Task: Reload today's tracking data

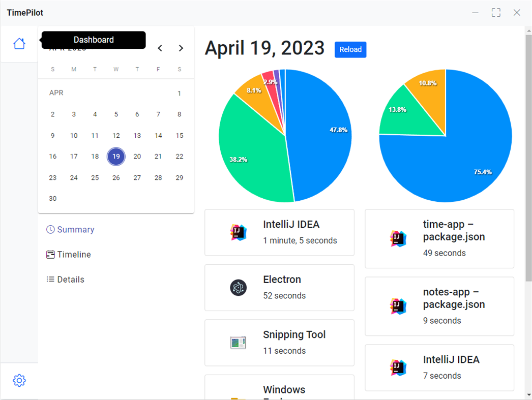Action: pyautogui.click(x=350, y=49)
